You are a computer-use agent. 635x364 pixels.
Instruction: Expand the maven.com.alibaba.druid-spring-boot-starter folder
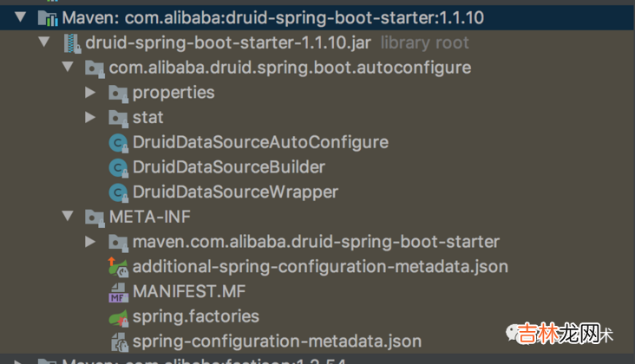[90, 242]
